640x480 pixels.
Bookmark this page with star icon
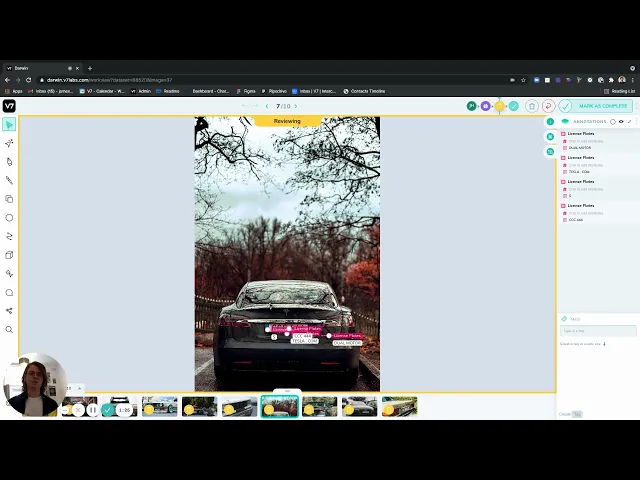click(x=523, y=80)
